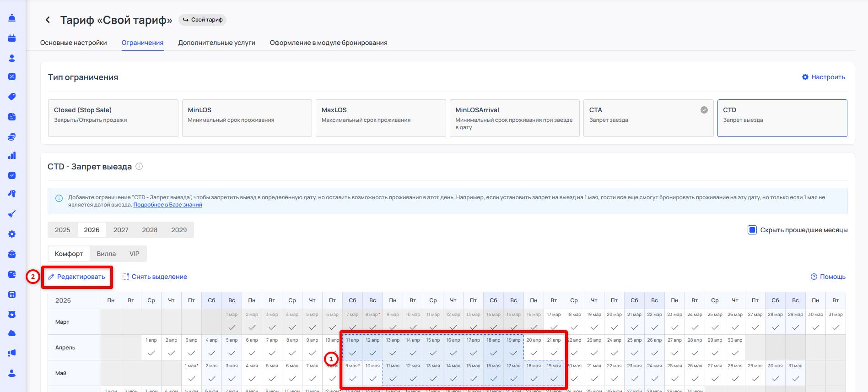868x392 pixels.
Task: Open the 'Дополнительные услуги' tab
Action: (216, 43)
